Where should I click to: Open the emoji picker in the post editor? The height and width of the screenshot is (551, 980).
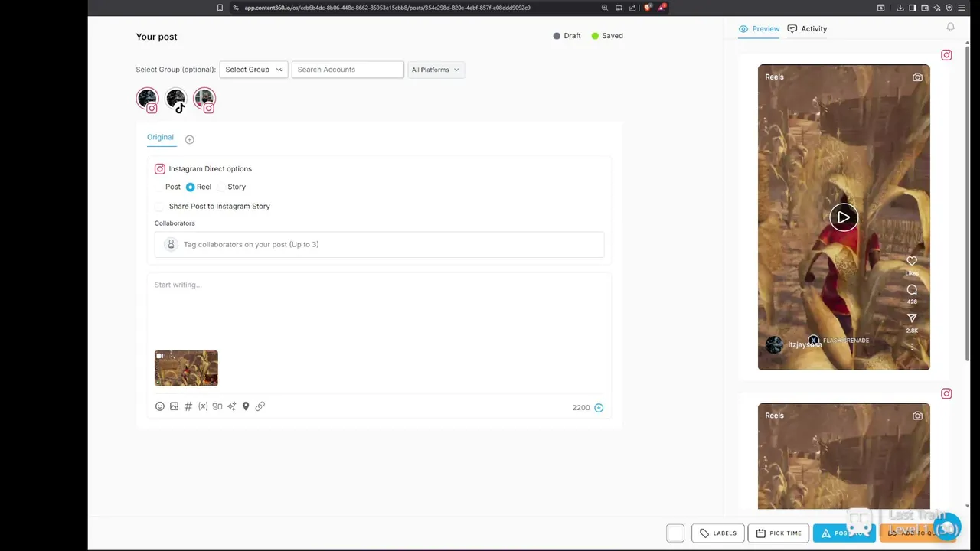159,406
